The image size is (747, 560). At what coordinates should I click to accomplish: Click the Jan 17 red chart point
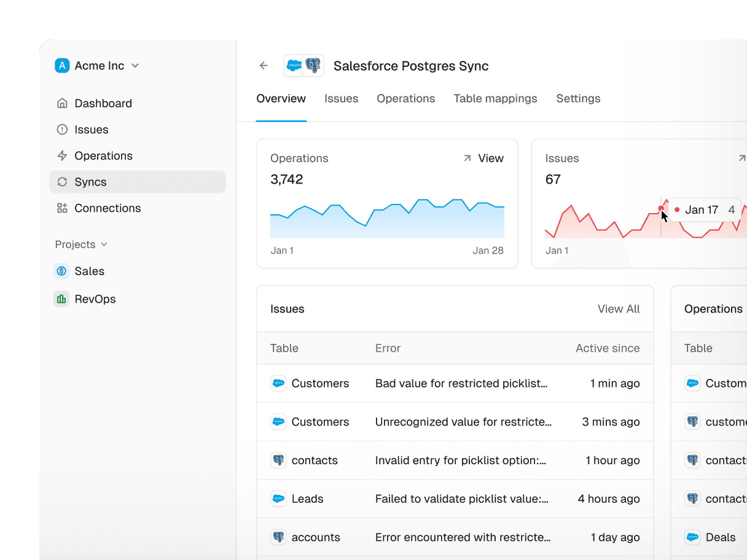661,209
